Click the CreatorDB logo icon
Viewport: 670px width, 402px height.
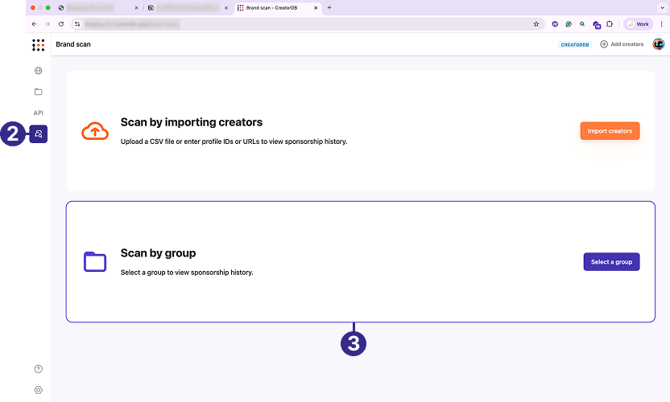coord(38,45)
